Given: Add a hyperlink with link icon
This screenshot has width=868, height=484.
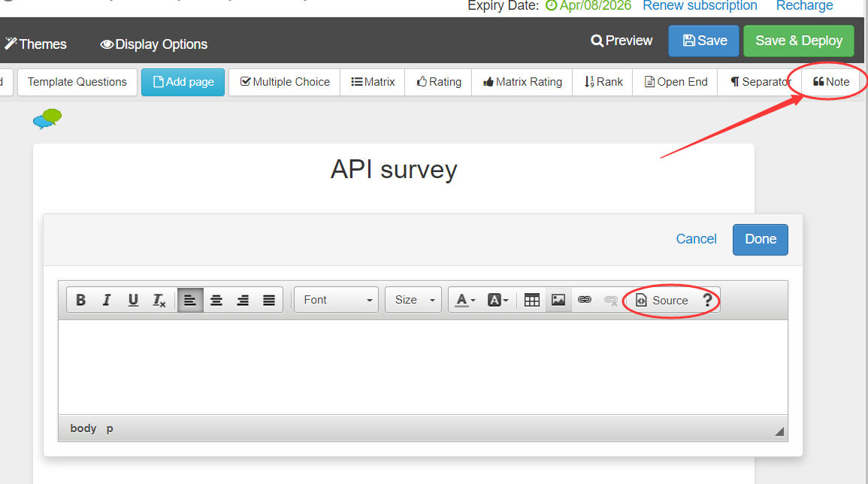Looking at the screenshot, I should click(x=585, y=300).
